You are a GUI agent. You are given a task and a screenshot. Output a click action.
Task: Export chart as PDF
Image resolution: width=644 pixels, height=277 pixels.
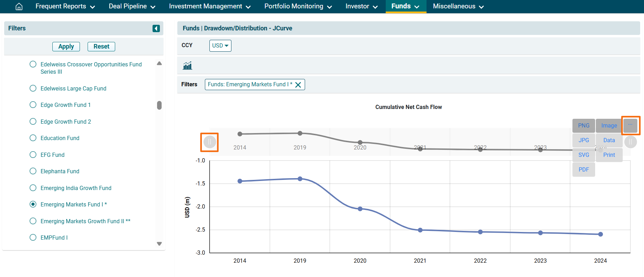point(584,170)
